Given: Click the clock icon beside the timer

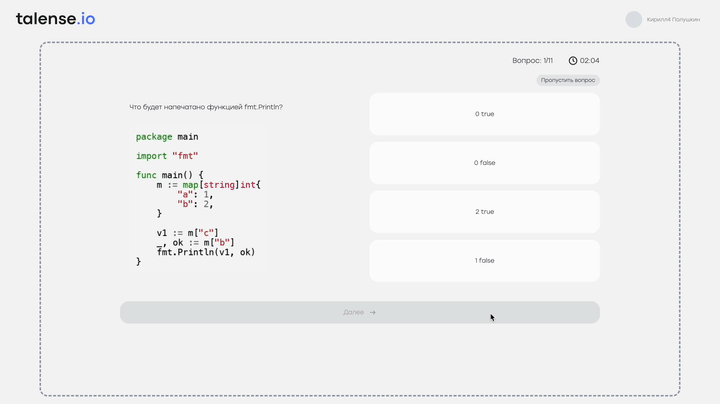Looking at the screenshot, I should (x=573, y=61).
